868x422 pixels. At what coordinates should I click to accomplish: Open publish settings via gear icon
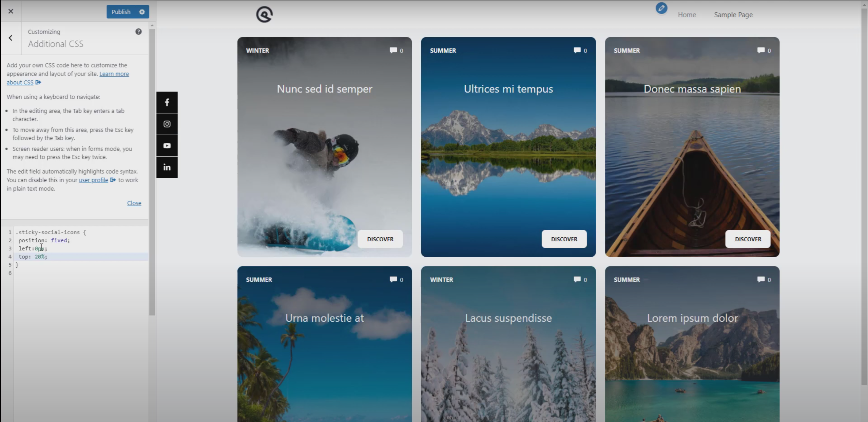142,12
